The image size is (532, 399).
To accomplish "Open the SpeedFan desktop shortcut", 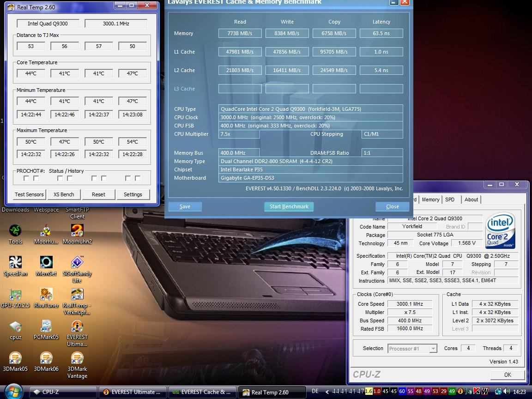I will tap(15, 266).
